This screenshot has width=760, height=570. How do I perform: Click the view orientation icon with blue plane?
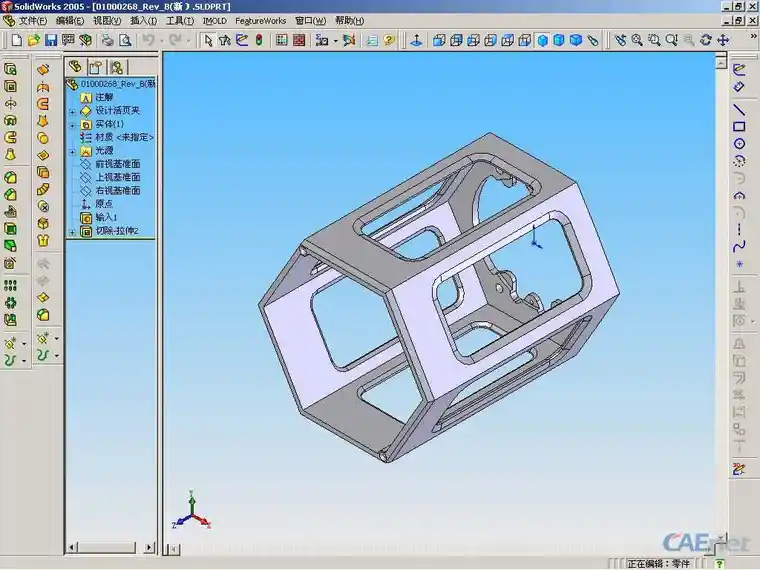click(x=416, y=40)
